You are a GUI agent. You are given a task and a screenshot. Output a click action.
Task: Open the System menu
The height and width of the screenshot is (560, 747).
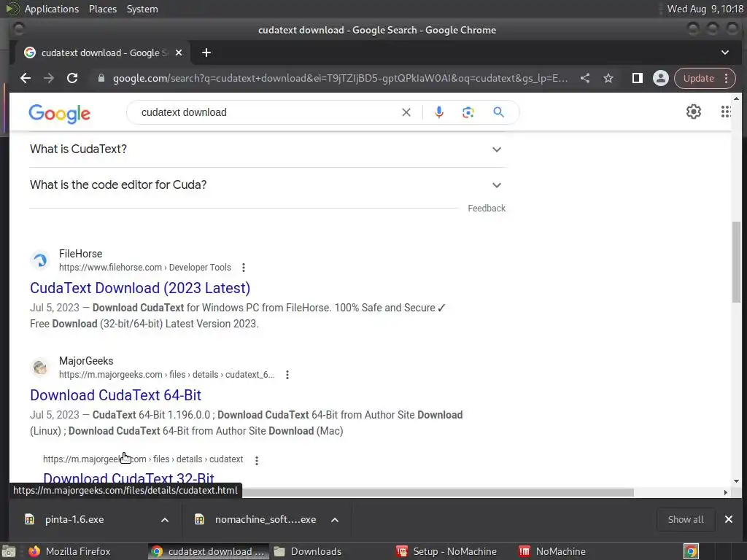click(x=142, y=9)
